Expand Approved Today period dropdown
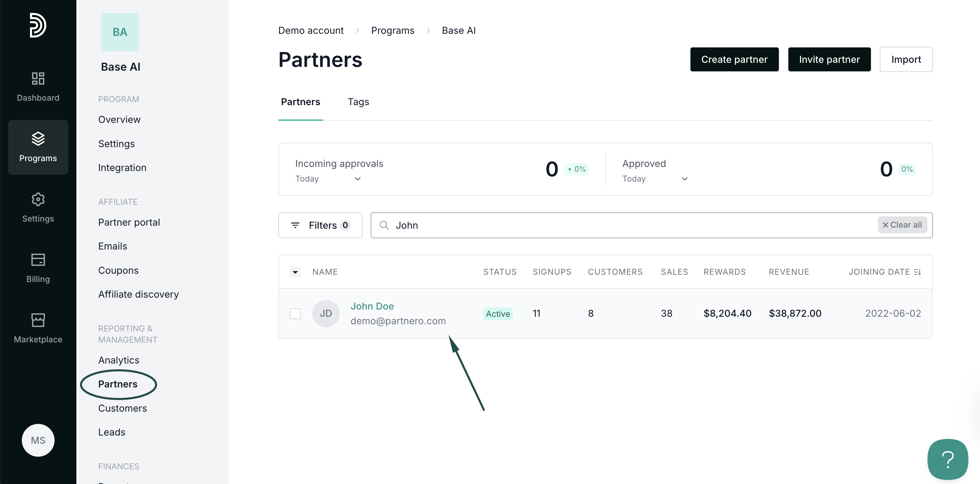The height and width of the screenshot is (484, 980). 655,179
